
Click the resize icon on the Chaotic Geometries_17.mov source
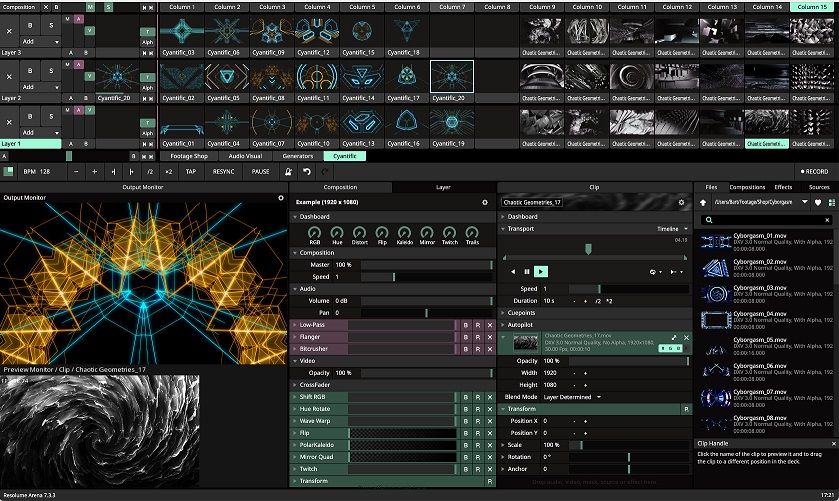coord(674,338)
